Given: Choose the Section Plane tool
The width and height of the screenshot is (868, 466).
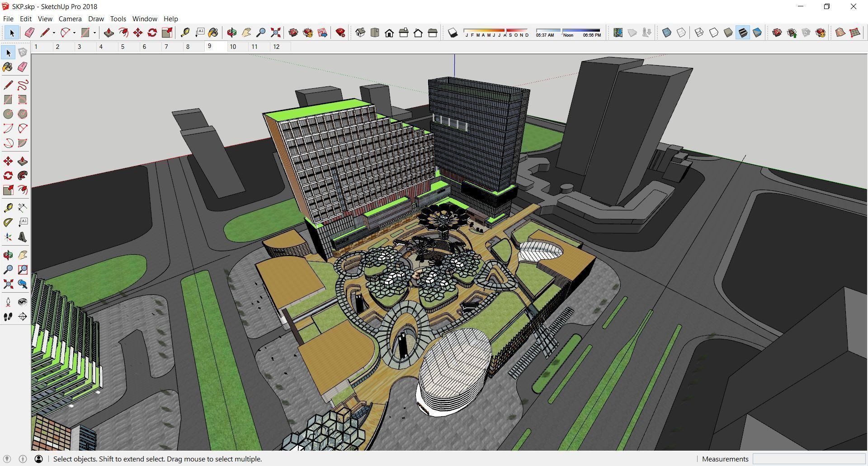Looking at the screenshot, I should (x=23, y=317).
